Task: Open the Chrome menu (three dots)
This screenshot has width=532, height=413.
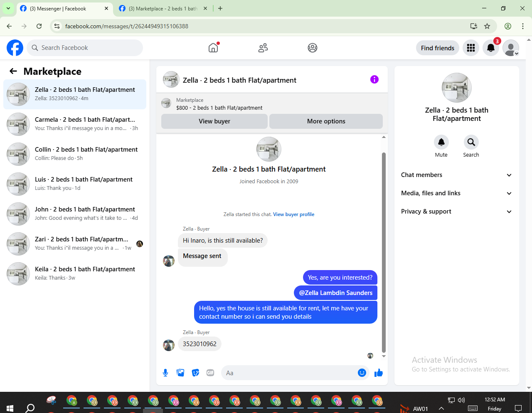Action: click(x=523, y=26)
